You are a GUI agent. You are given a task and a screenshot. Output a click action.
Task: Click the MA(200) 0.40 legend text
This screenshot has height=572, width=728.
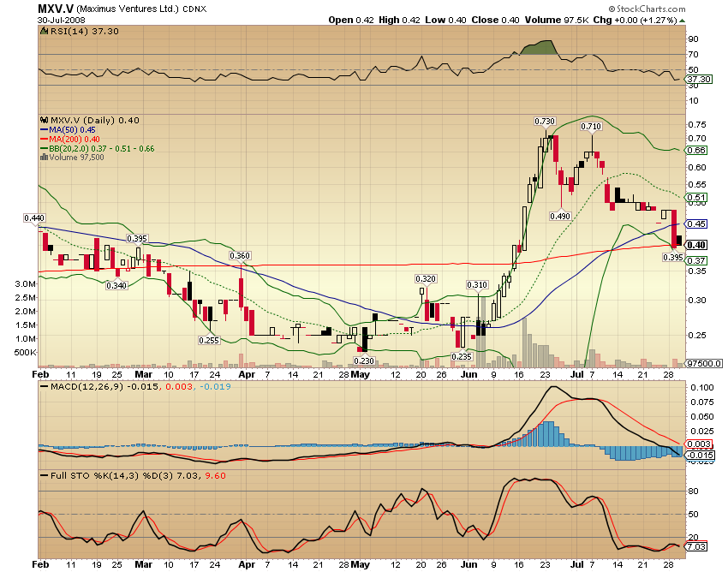[x=75, y=140]
